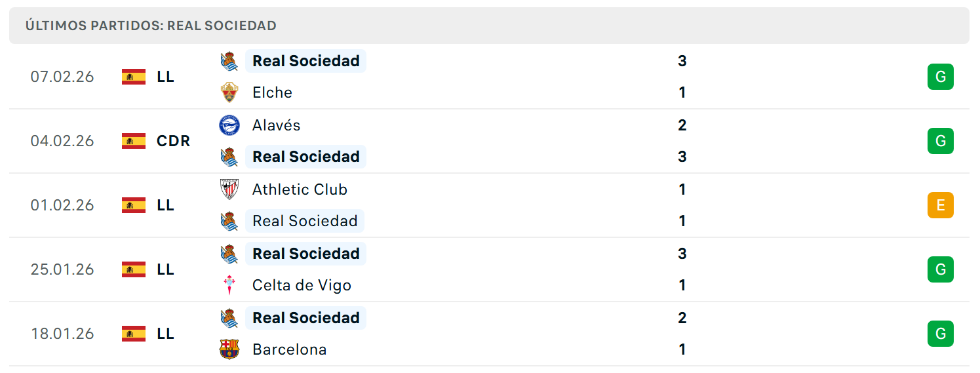Open the Barcelona team link

coord(289,349)
